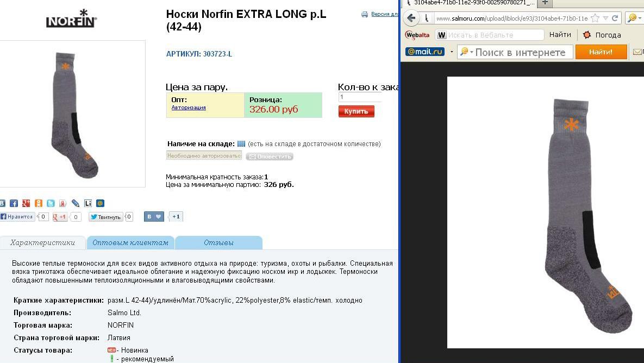The height and width of the screenshot is (363, 644).
Task: Click the Webalta search field
Action: pos(490,35)
